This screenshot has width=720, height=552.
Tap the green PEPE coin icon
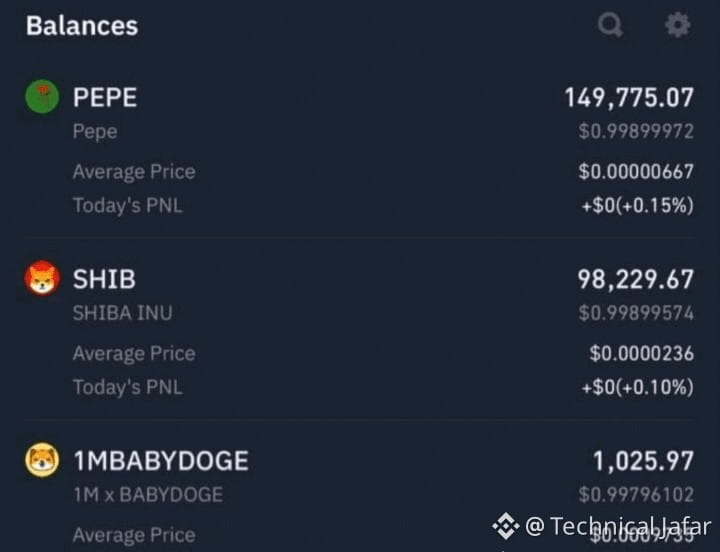[42, 96]
